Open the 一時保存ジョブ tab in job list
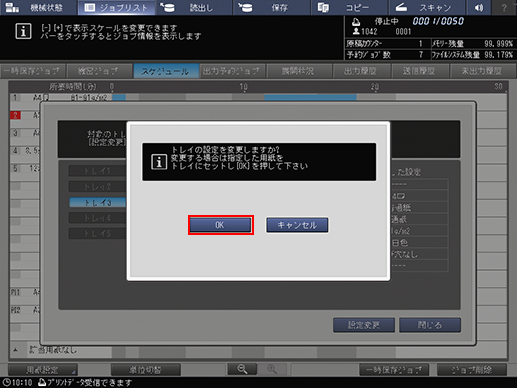 coord(32,71)
